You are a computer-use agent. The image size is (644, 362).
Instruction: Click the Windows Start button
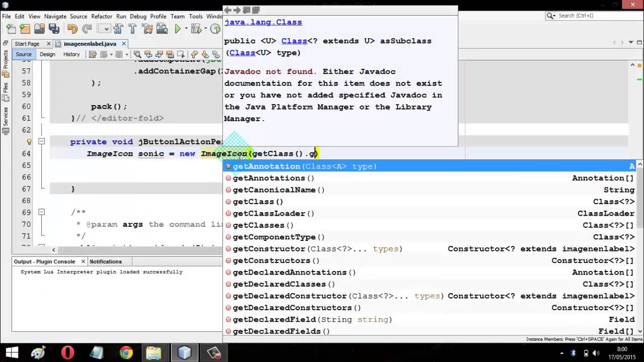click(11, 352)
